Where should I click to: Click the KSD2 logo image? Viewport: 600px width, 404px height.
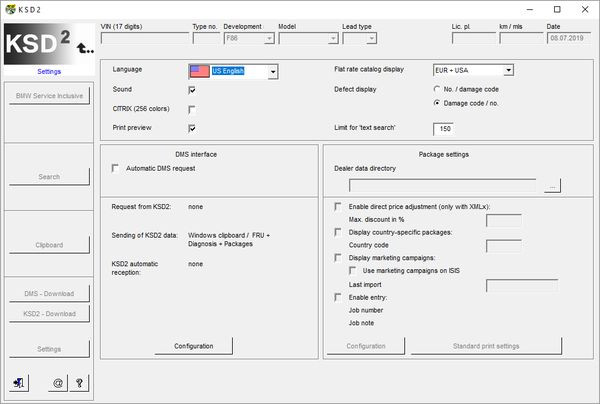tap(49, 45)
